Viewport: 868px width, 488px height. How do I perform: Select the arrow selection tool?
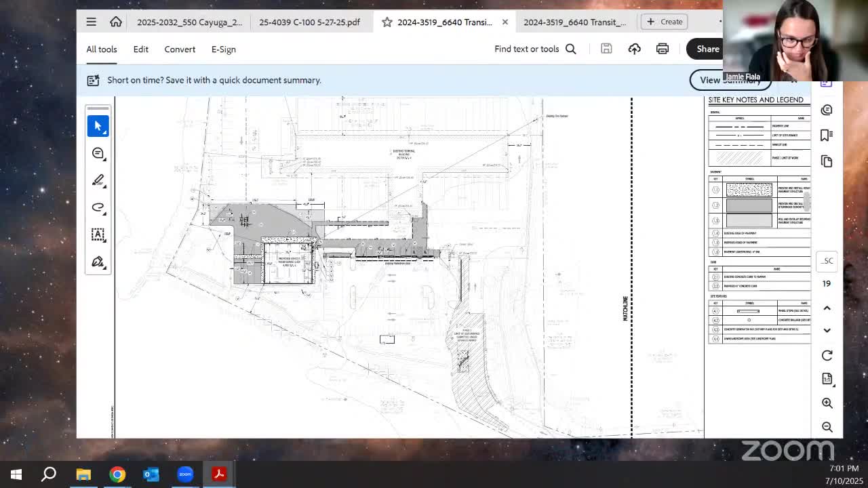[98, 126]
